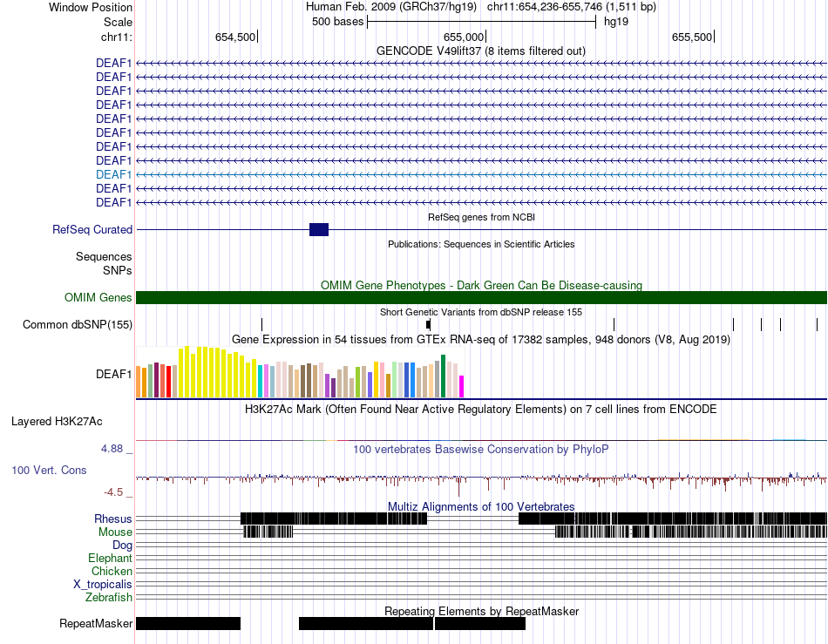Image resolution: width=828 pixels, height=644 pixels.
Task: Click the RefSeq Curated track label
Action: pyautogui.click(x=92, y=229)
